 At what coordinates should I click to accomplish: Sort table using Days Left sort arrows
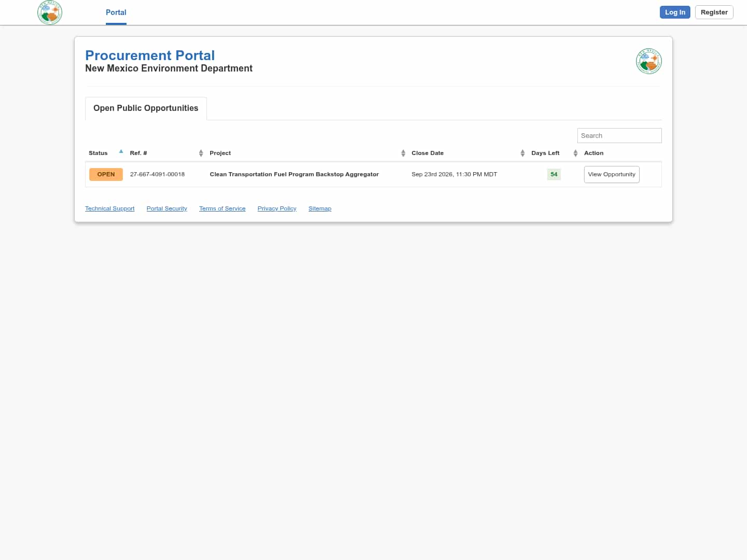pos(575,153)
